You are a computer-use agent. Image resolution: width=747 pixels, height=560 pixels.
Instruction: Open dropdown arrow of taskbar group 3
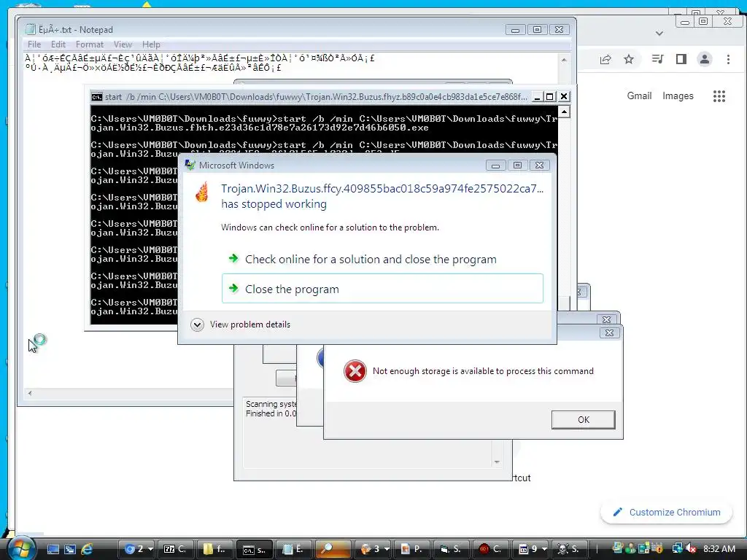(x=387, y=549)
